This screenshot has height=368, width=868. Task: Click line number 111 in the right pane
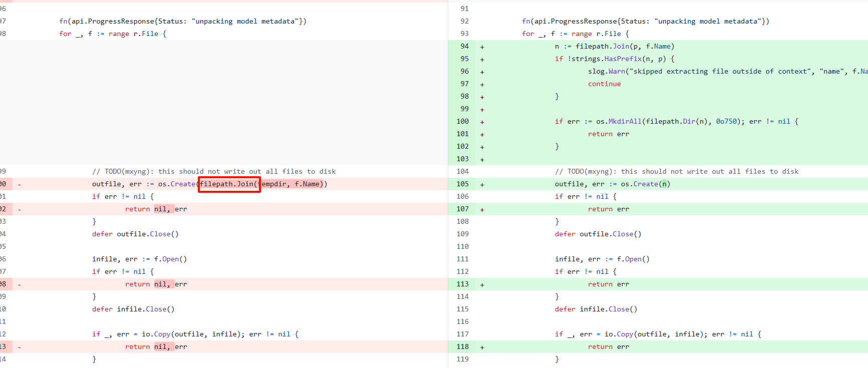pyautogui.click(x=462, y=259)
